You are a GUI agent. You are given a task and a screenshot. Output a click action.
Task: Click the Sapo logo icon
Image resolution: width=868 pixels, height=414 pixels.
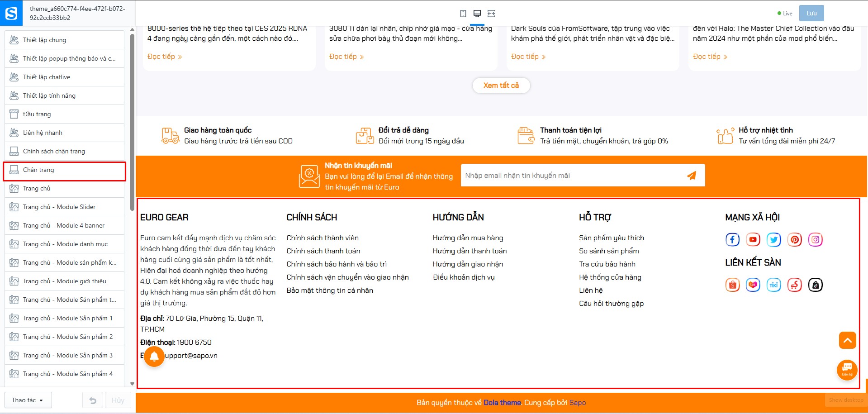11,13
